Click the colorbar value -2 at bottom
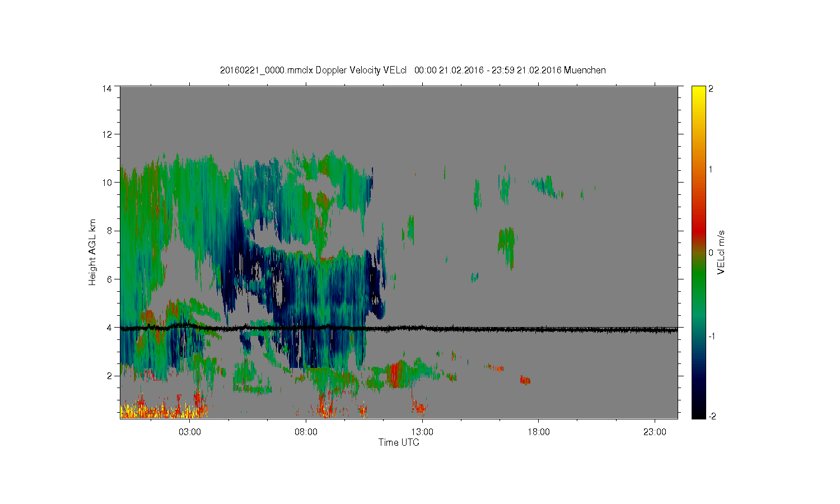840x504 pixels. 712,416
